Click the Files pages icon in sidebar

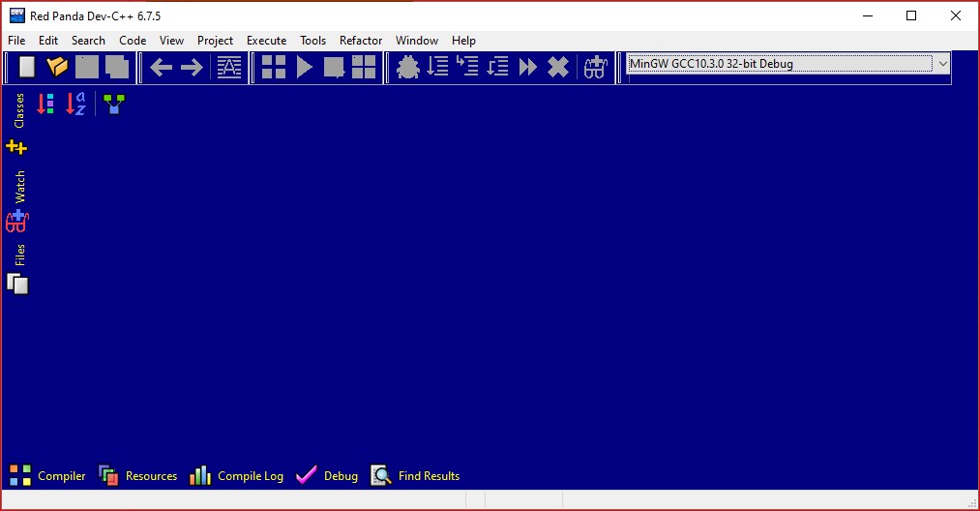pos(17,284)
